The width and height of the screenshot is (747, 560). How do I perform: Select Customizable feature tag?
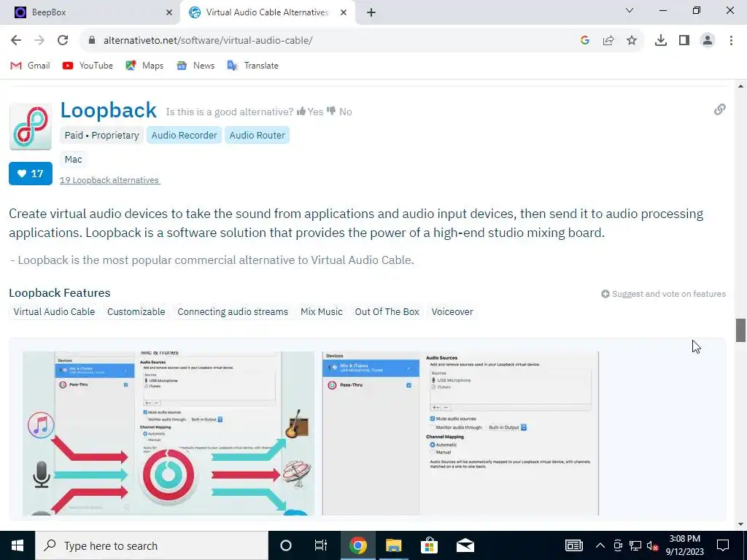[x=136, y=312]
